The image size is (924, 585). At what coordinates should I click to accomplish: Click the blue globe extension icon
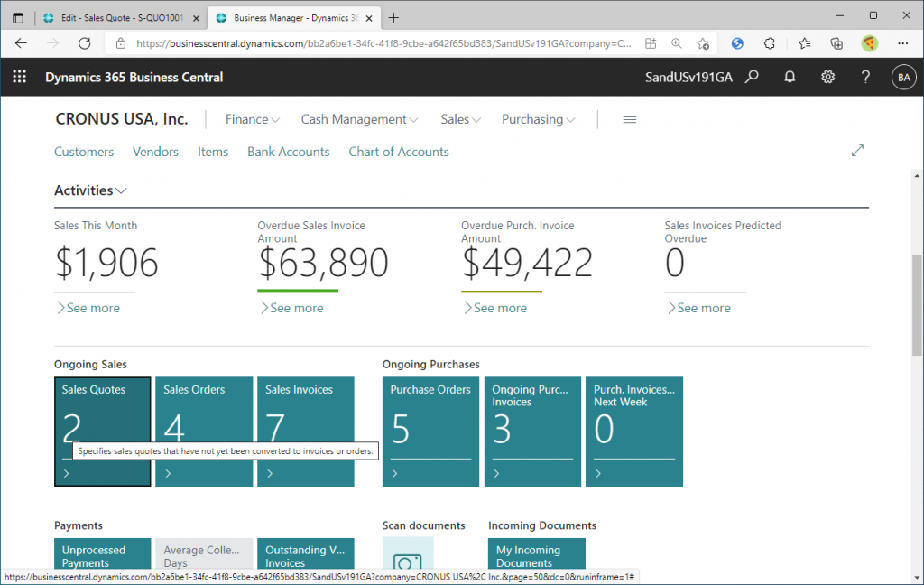point(737,43)
